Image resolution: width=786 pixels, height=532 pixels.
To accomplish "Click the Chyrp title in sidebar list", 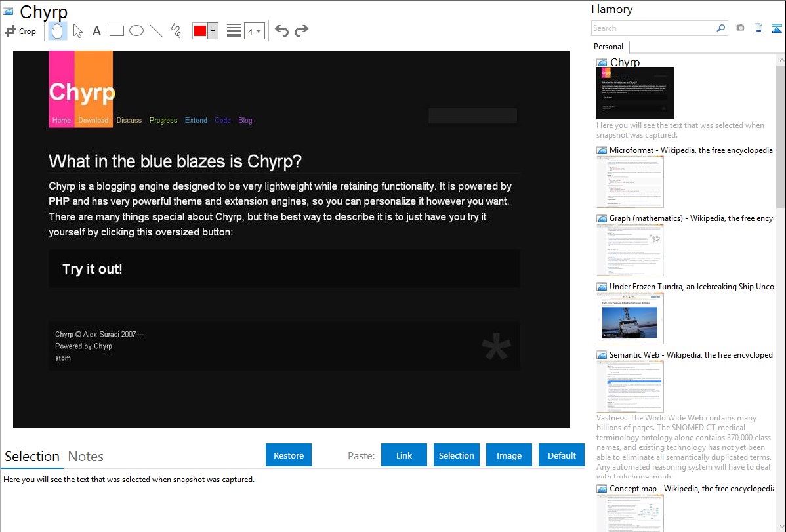I will coord(625,62).
